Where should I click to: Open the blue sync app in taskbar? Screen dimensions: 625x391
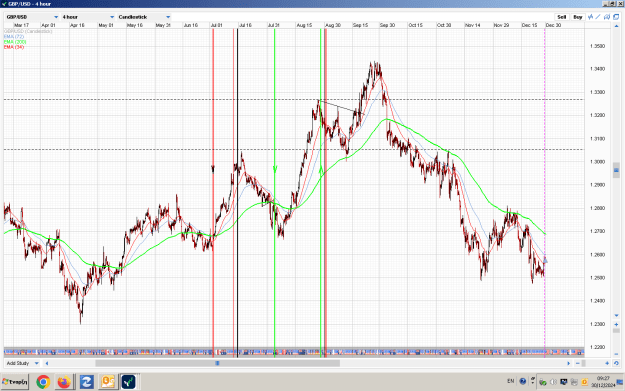(x=86, y=382)
